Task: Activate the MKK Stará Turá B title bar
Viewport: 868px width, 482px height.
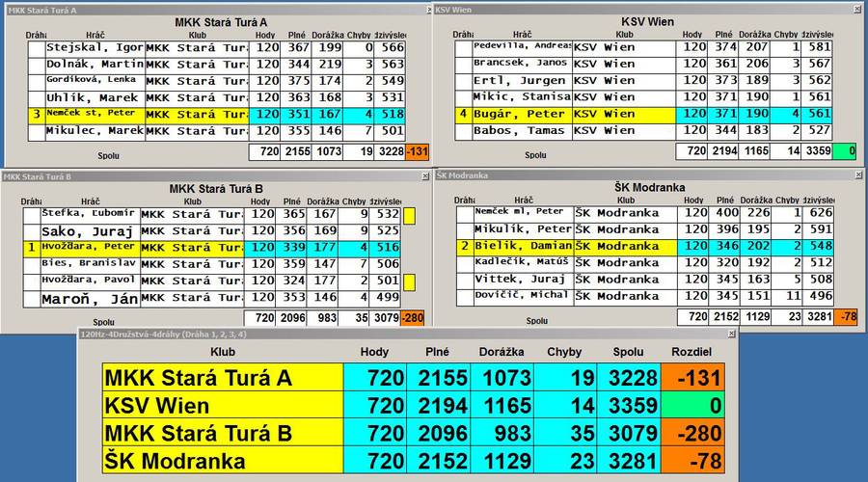Action: pyautogui.click(x=212, y=176)
